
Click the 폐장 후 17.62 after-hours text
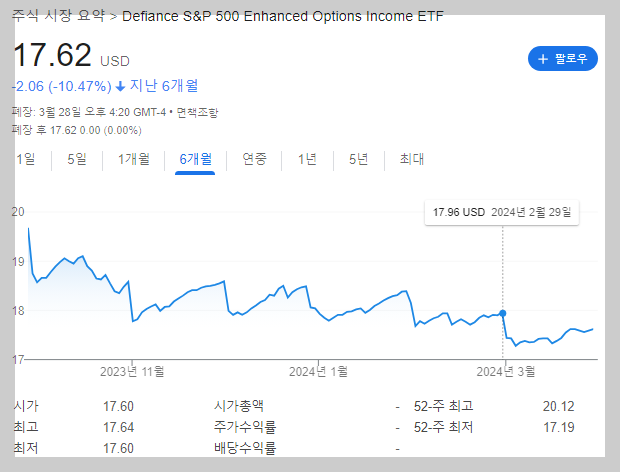tap(76, 130)
